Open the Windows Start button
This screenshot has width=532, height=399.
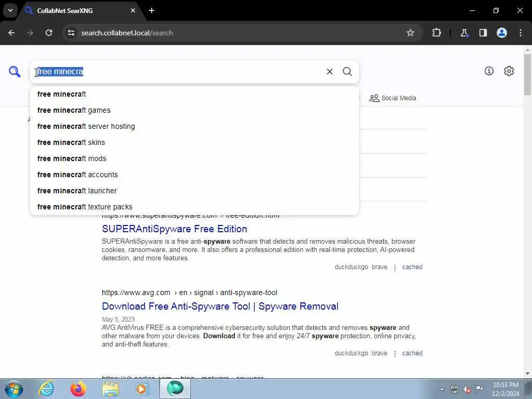point(14,389)
